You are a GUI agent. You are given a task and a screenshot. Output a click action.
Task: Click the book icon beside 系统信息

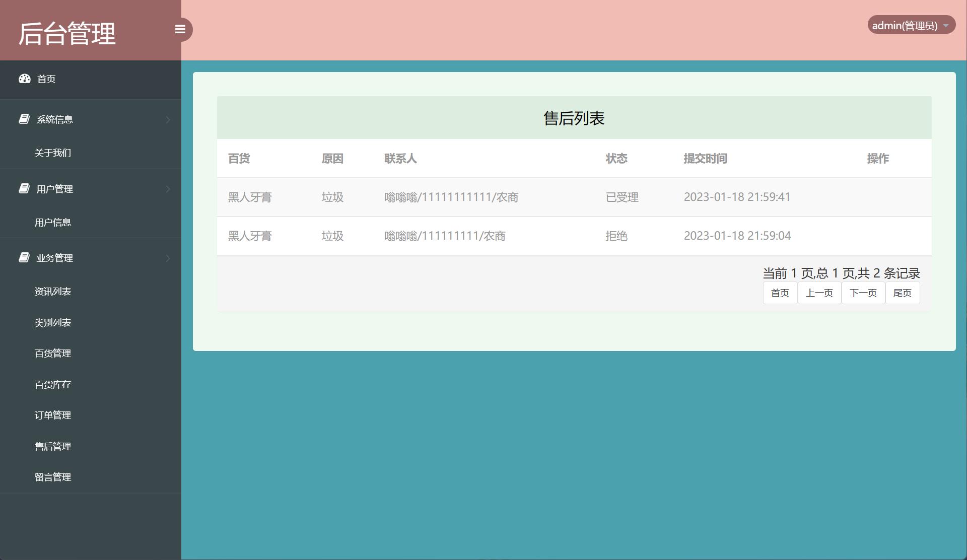click(24, 119)
